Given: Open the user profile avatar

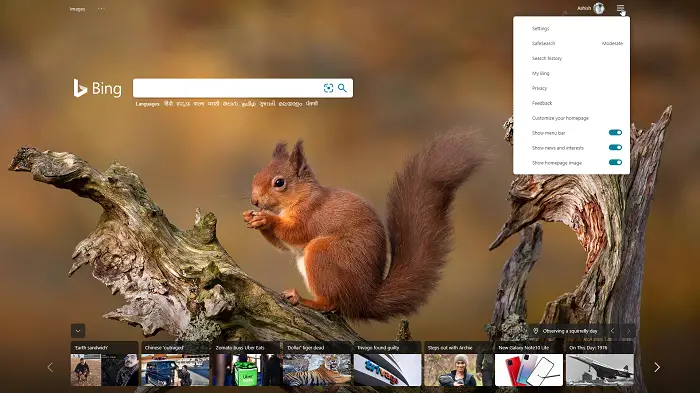Looking at the screenshot, I should [599, 8].
